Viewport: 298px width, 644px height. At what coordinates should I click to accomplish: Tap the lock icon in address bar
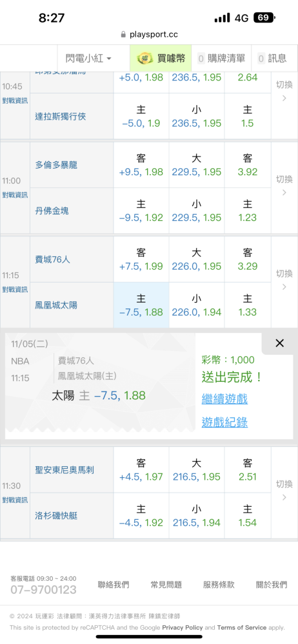click(x=123, y=35)
